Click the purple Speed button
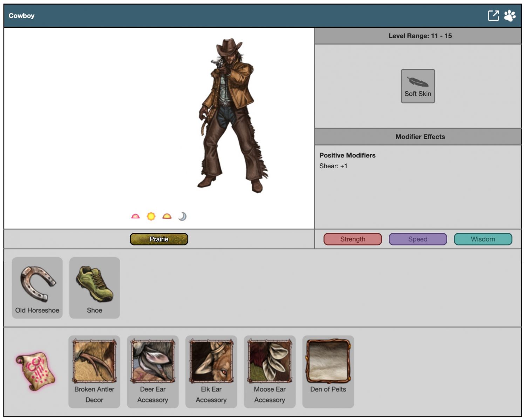The width and height of the screenshot is (524, 420). pos(417,239)
